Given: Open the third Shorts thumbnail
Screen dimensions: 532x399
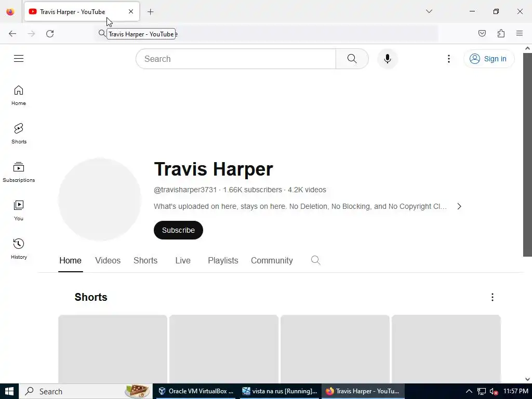Looking at the screenshot, I should tap(335, 349).
